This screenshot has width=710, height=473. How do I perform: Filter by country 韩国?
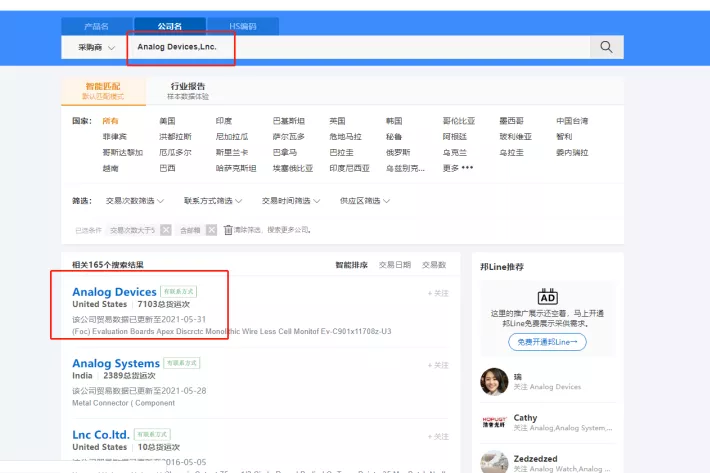pos(394,121)
